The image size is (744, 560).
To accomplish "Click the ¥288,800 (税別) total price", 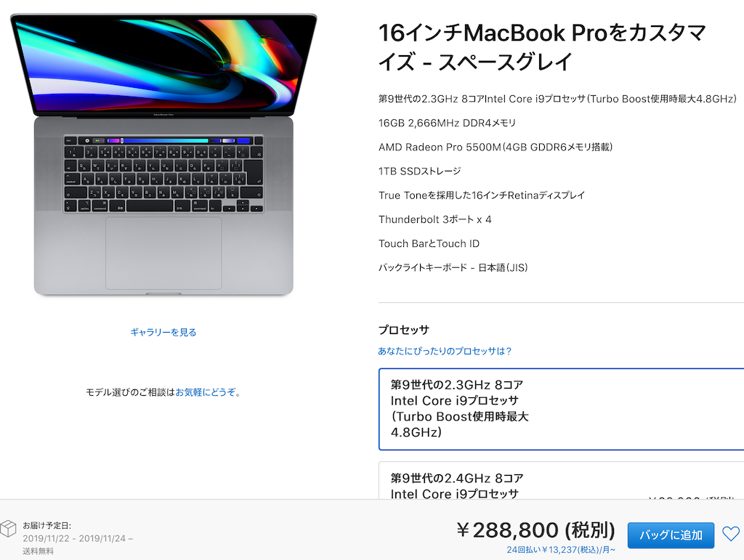I will pos(535,529).
